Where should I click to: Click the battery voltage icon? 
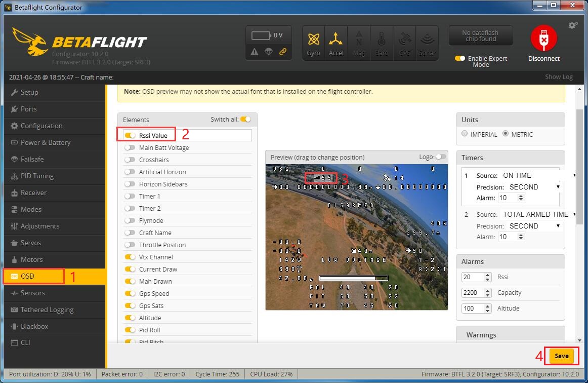261,35
